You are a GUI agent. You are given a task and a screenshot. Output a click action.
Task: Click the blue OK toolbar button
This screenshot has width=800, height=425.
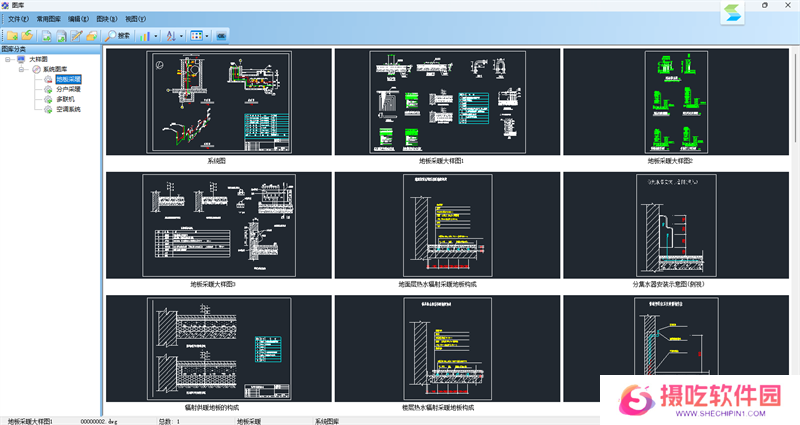[x=221, y=36]
